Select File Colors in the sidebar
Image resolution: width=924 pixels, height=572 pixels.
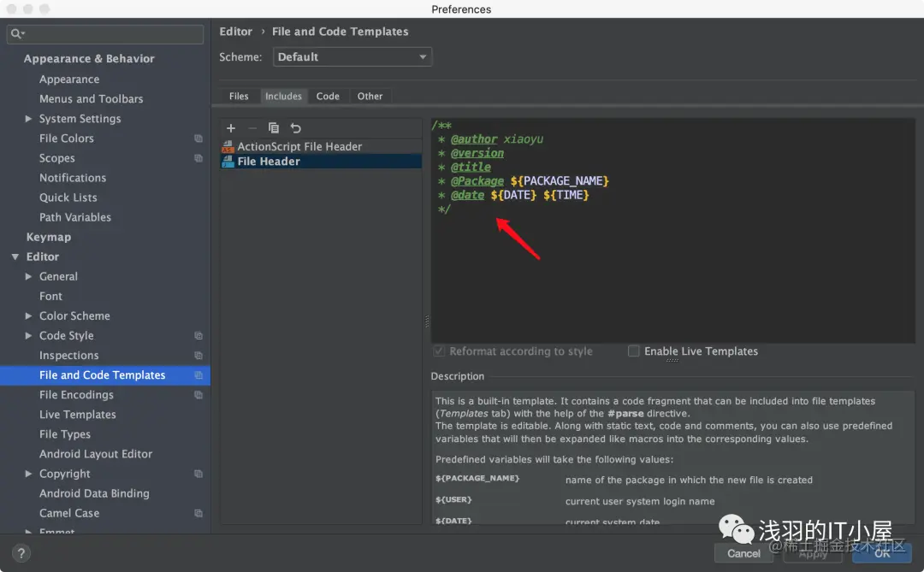(x=67, y=139)
